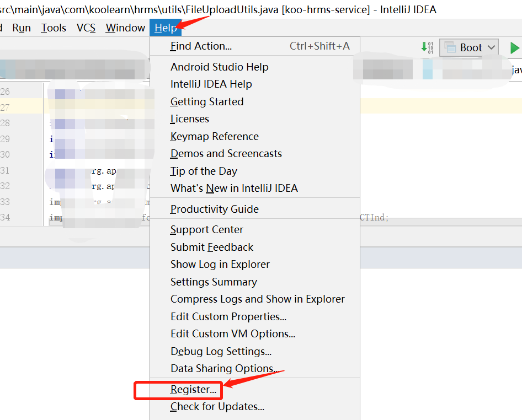Open the VCS menu
Image resolution: width=522 pixels, height=420 pixels.
86,28
